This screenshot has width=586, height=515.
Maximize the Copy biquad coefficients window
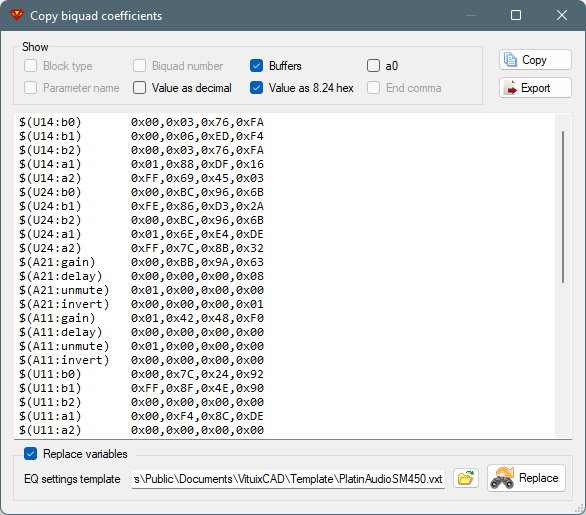(516, 15)
